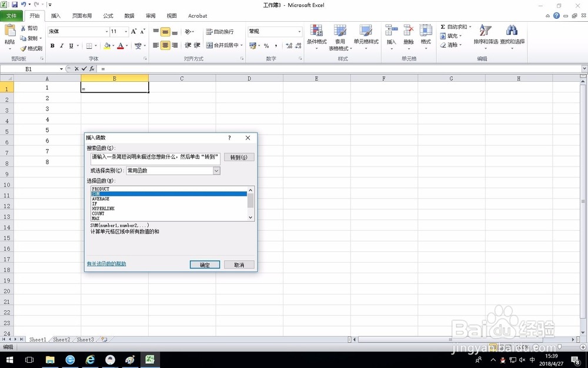588x368 pixels.
Task: Switch to Sheet2 worksheet tab
Action: pyautogui.click(x=62, y=340)
